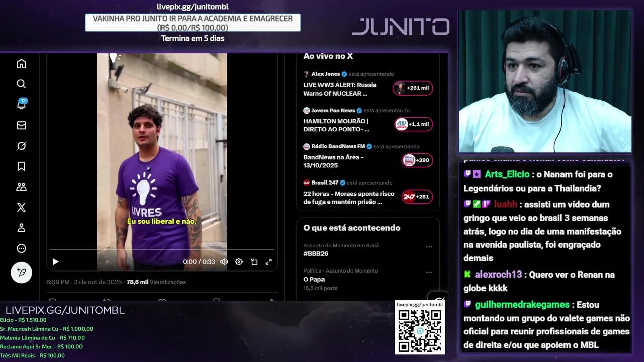Open Brasil 247 live broadcast
Image resolution: width=644 pixels, height=362 pixels.
pyautogui.click(x=368, y=193)
